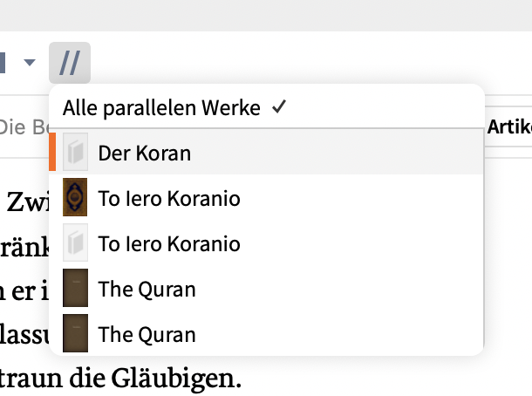Click the checkmark next to Alle parallelen Werke
The width and height of the screenshot is (532, 396).
(x=279, y=107)
